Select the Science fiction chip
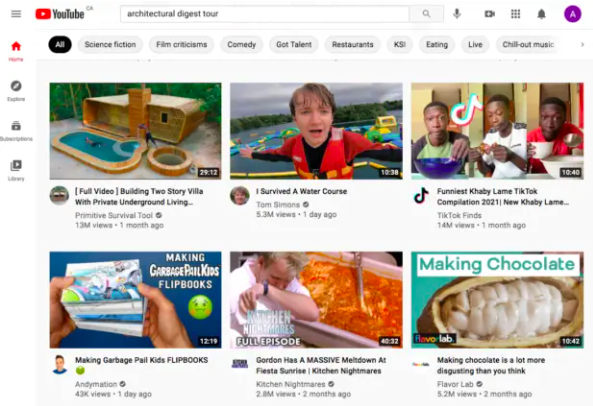The height and width of the screenshot is (406, 593). [110, 44]
